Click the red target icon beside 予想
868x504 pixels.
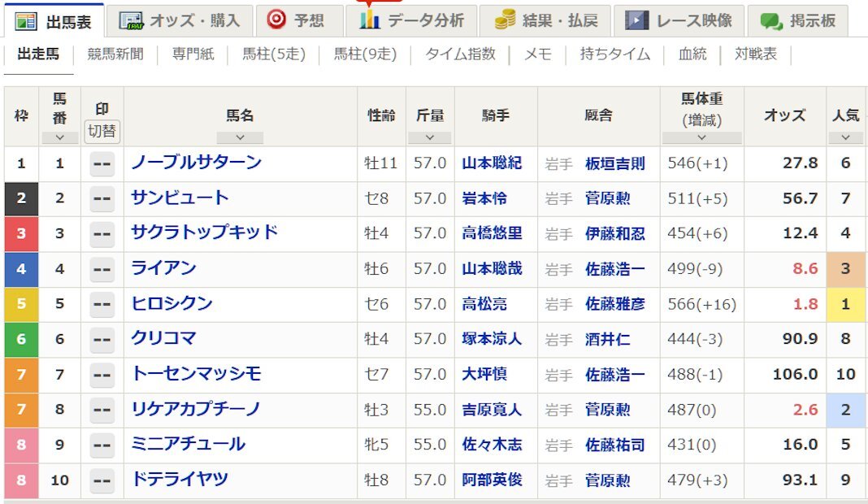click(x=276, y=20)
